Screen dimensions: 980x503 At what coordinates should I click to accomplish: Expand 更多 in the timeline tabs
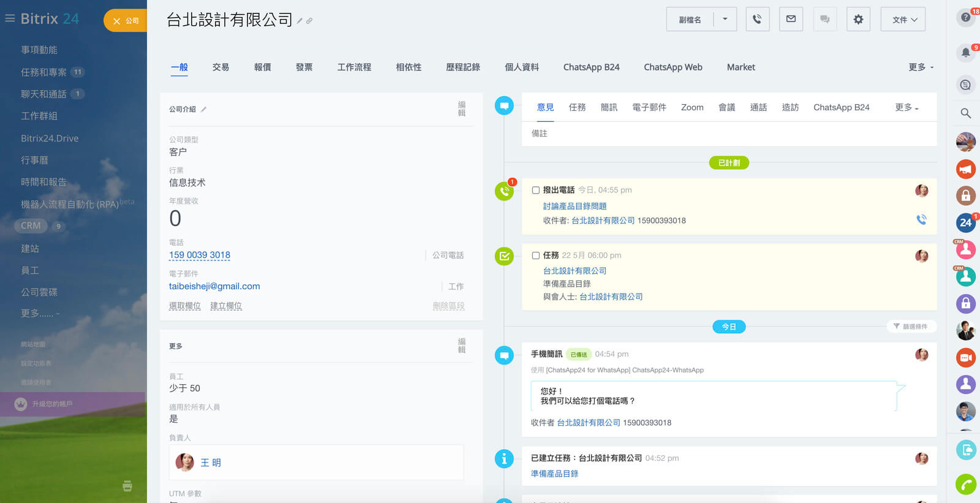pyautogui.click(x=907, y=107)
